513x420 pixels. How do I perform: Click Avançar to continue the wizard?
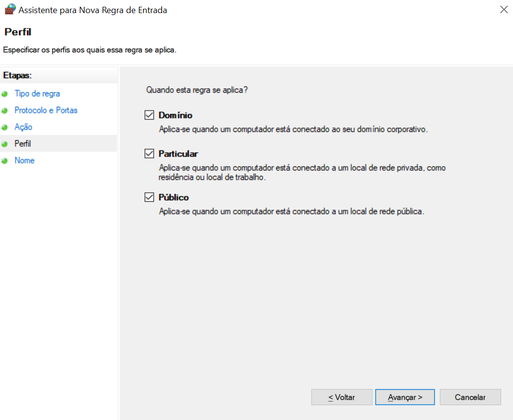[405, 397]
